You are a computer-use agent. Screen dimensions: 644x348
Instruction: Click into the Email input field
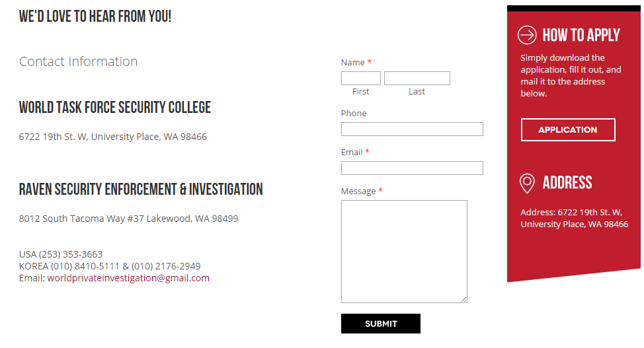click(412, 168)
